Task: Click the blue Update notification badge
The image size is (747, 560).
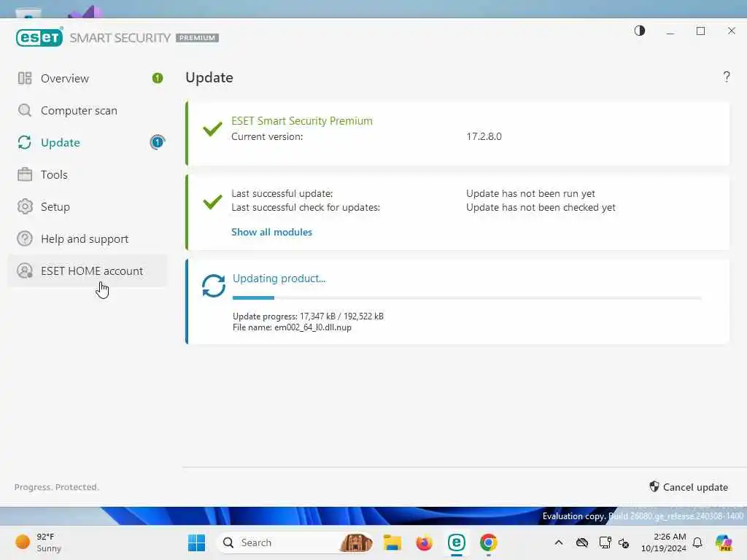Action: 158,142
